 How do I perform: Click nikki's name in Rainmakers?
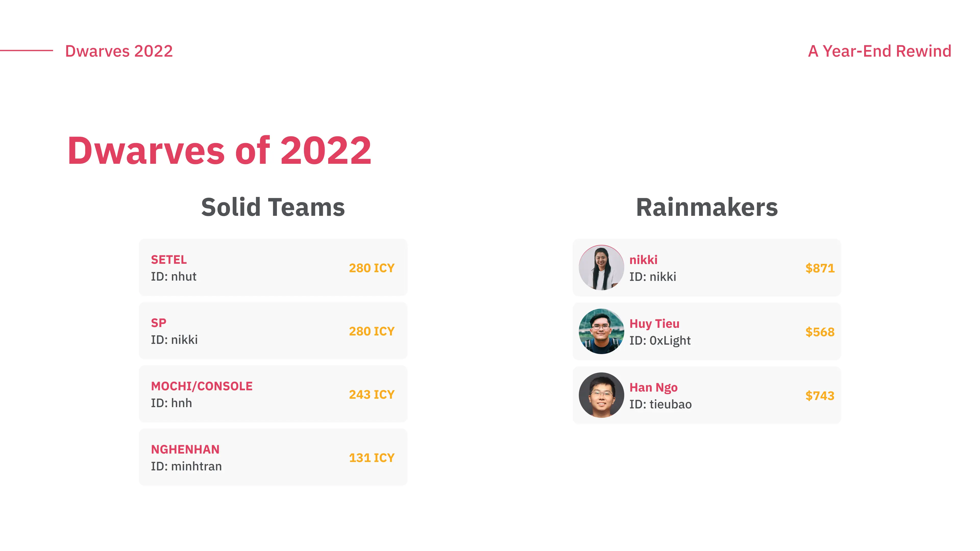point(643,260)
